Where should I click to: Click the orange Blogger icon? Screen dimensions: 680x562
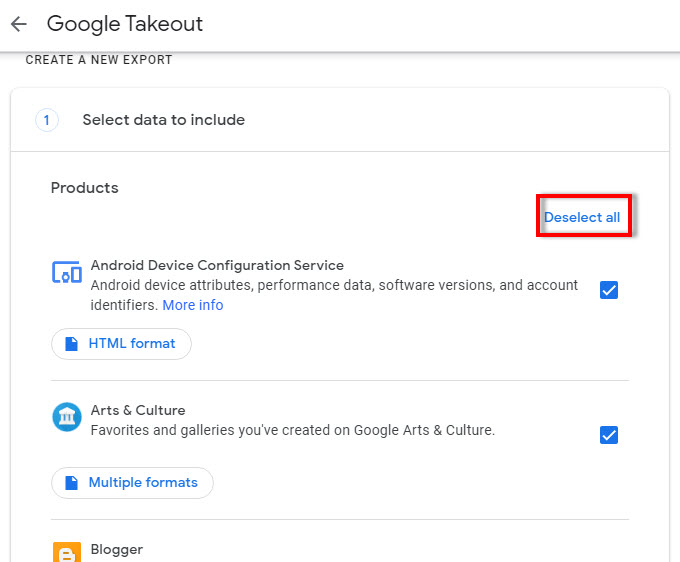coord(67,552)
